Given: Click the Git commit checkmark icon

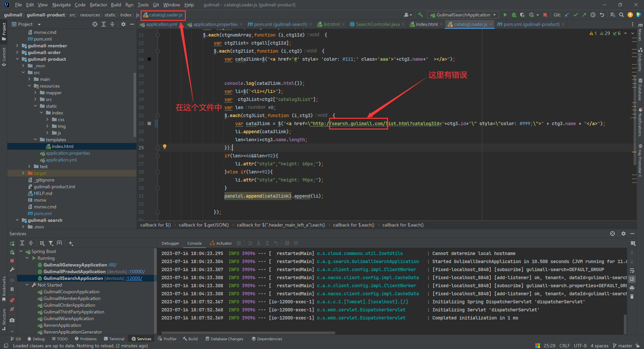Looking at the screenshot, I should 576,15.
